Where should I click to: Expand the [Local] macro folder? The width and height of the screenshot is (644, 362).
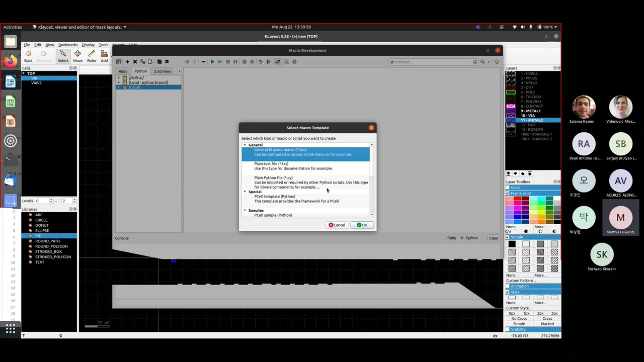[119, 87]
